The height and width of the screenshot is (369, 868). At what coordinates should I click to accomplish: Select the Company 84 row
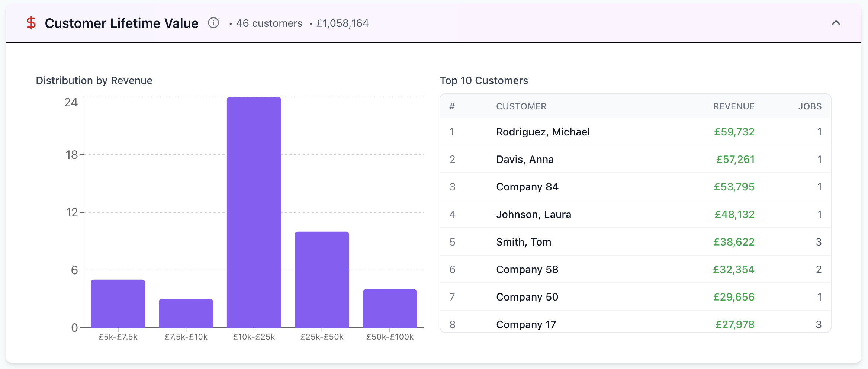[x=635, y=187]
